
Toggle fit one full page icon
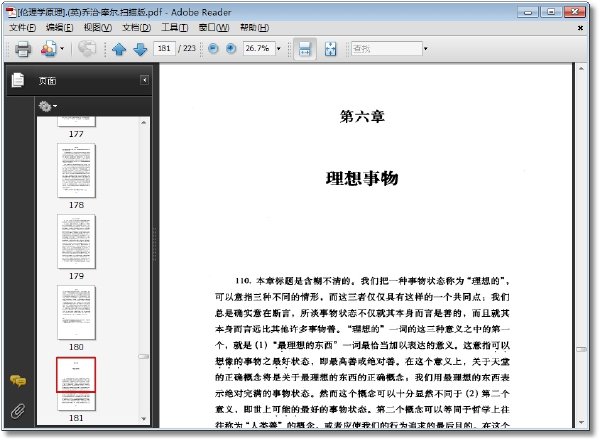(330, 49)
